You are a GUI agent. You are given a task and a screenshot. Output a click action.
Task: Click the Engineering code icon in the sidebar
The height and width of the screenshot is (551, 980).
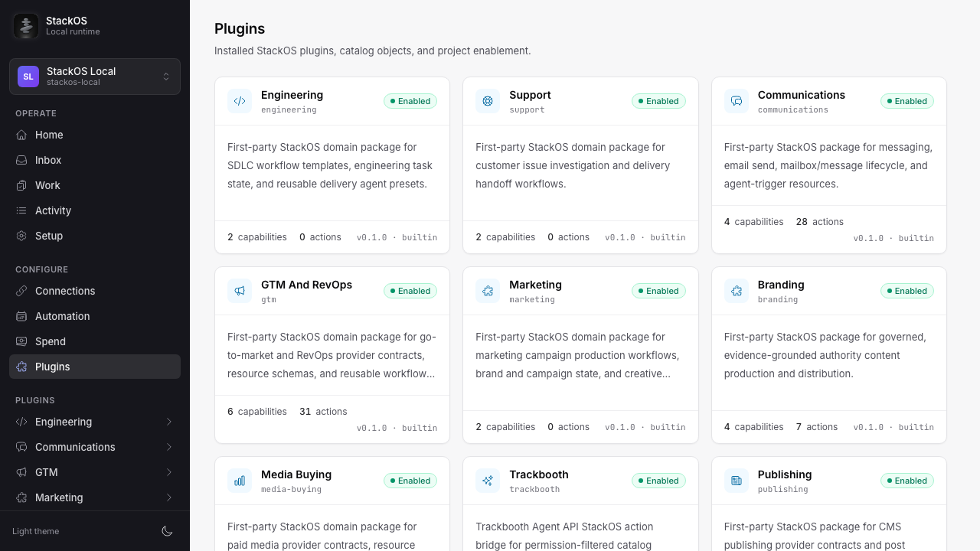point(21,422)
